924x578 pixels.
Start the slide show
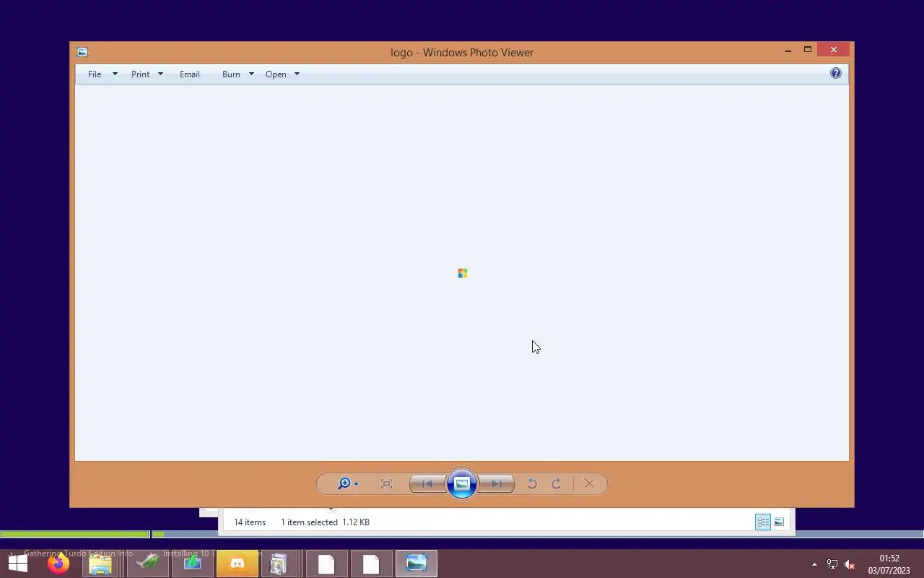462,483
